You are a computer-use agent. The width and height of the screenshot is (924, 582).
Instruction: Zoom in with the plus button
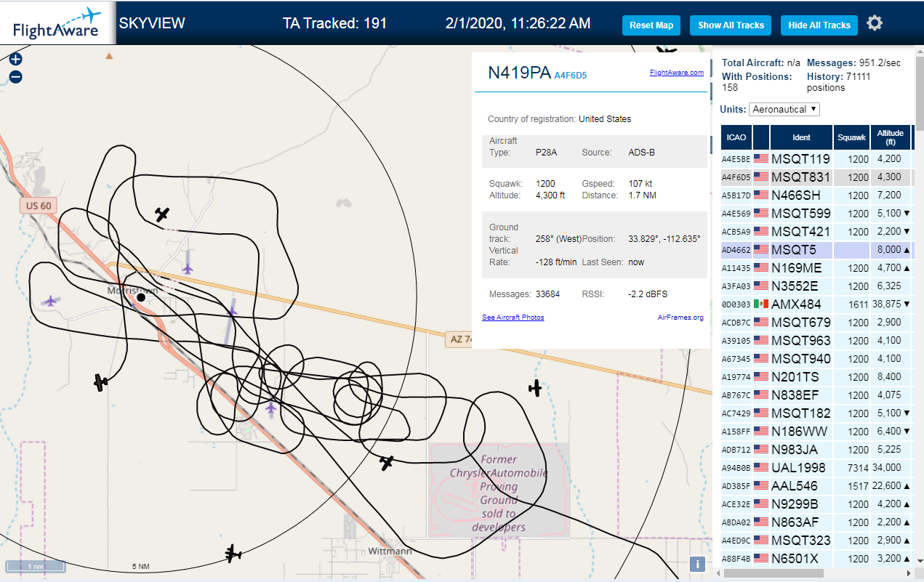[x=15, y=60]
